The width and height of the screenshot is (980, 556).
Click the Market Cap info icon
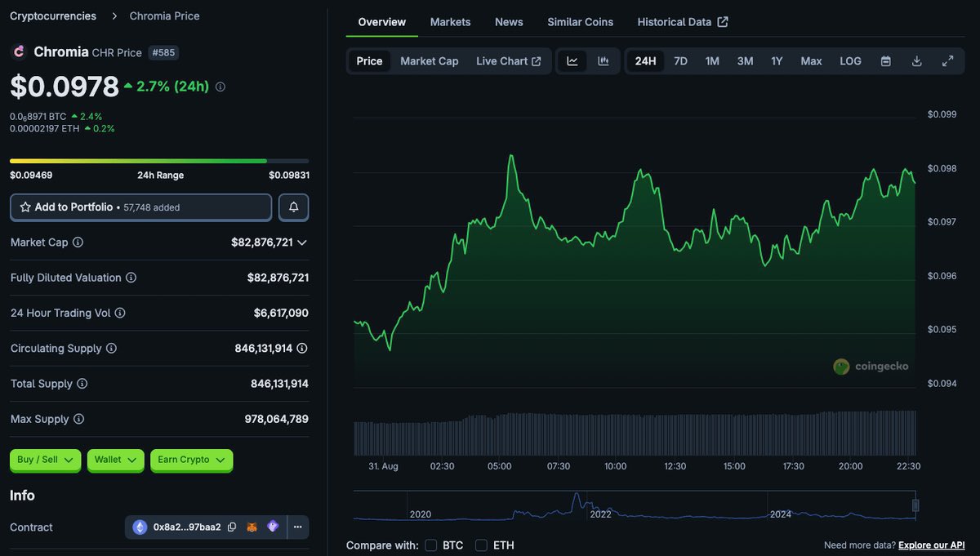(x=78, y=242)
